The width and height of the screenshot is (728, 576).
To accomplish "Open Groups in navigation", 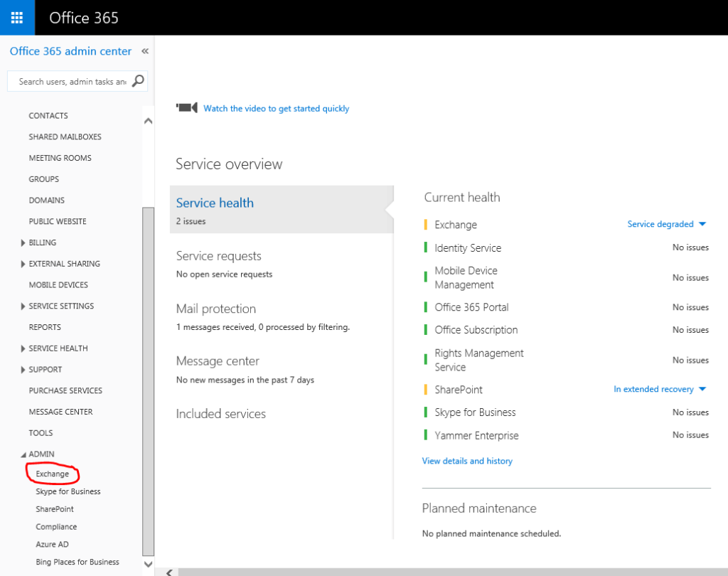I will [43, 178].
